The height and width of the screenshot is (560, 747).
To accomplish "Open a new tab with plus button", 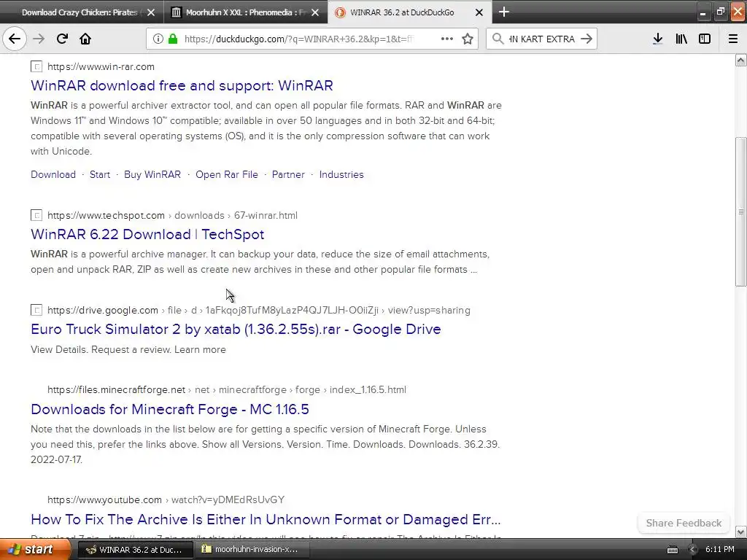I will [x=503, y=12].
